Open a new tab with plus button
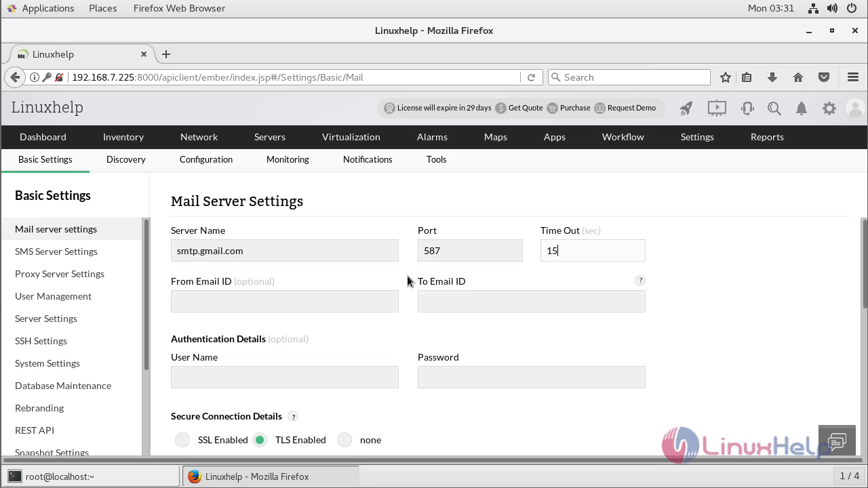The height and width of the screenshot is (488, 868). [166, 54]
